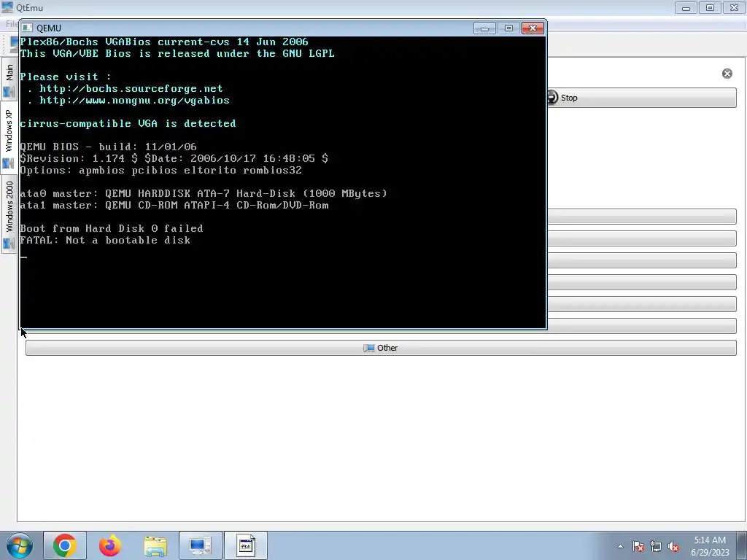
Task: Click the 'Please visit :' console text
Action: [x=65, y=77]
